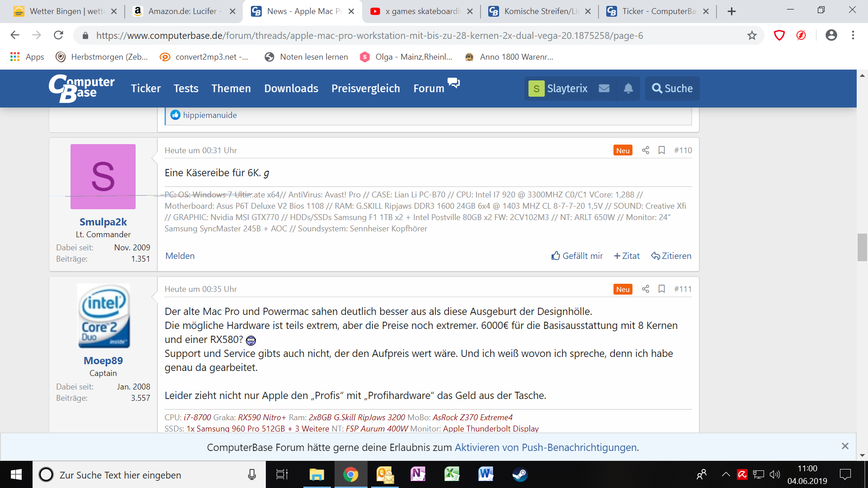Screen dimensions: 868x488
Task: Dismiss the push notification banner
Action: coord(844,446)
